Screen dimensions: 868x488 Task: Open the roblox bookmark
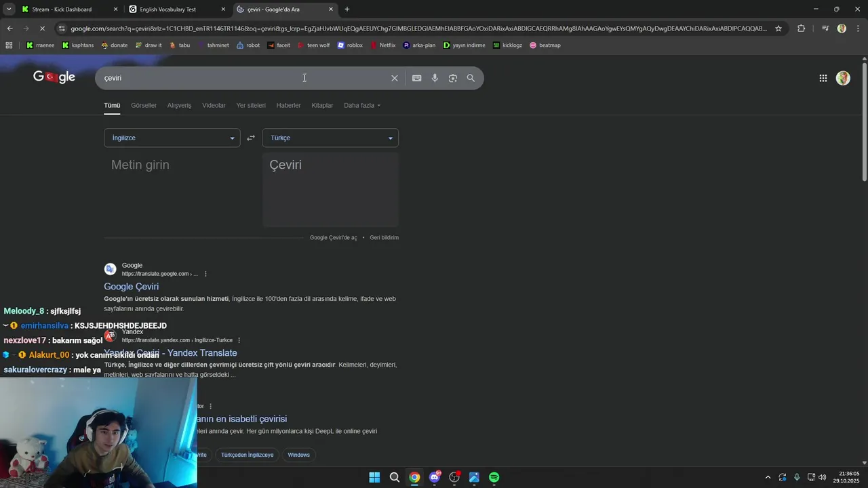350,45
